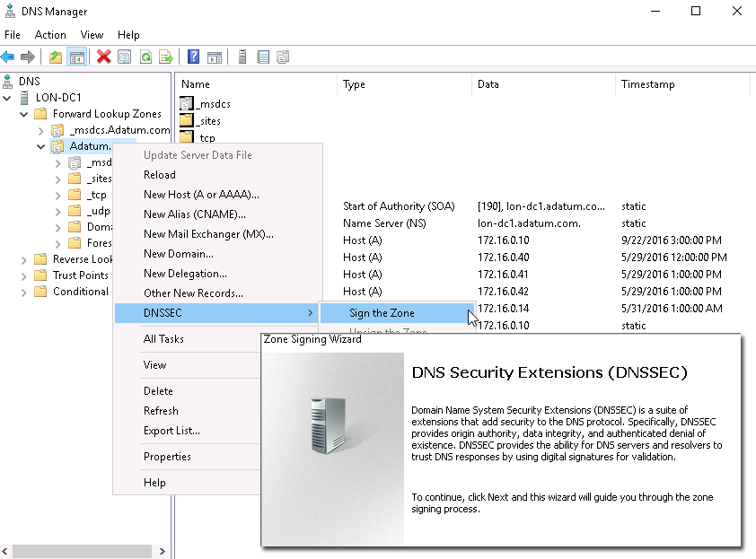Open Properties using the toolbar icon

tap(125, 57)
